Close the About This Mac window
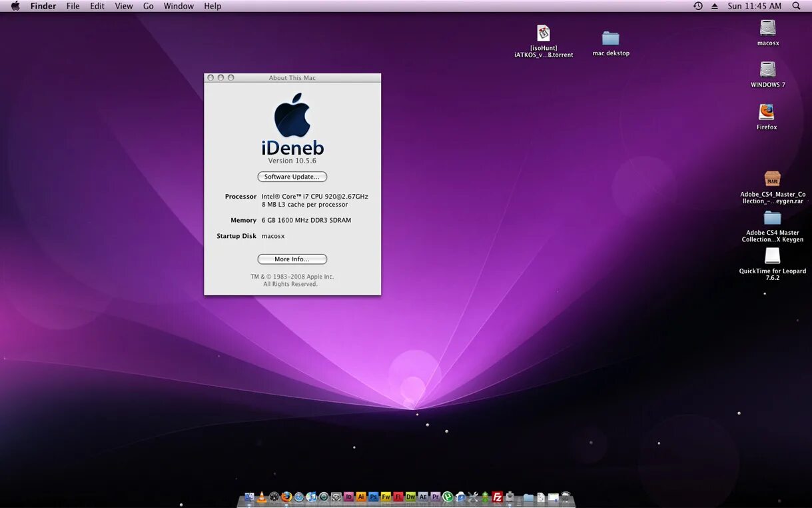Screen dimensions: 812x508 point(210,78)
